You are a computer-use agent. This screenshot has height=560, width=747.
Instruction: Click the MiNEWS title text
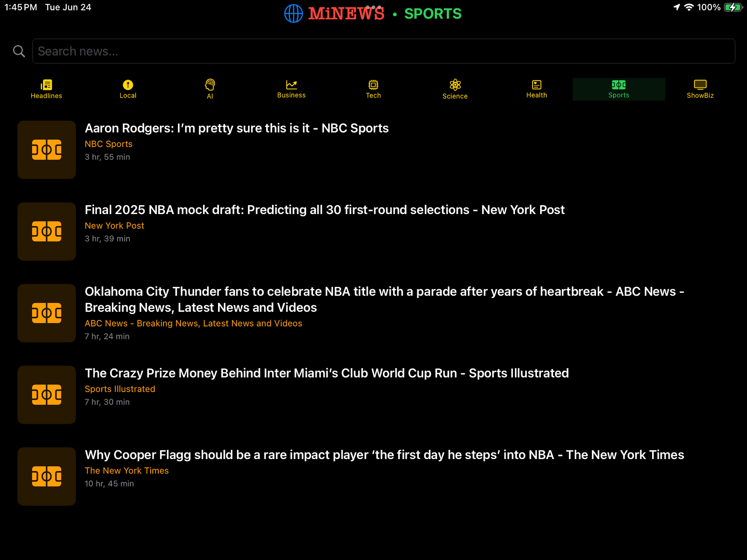point(346,14)
